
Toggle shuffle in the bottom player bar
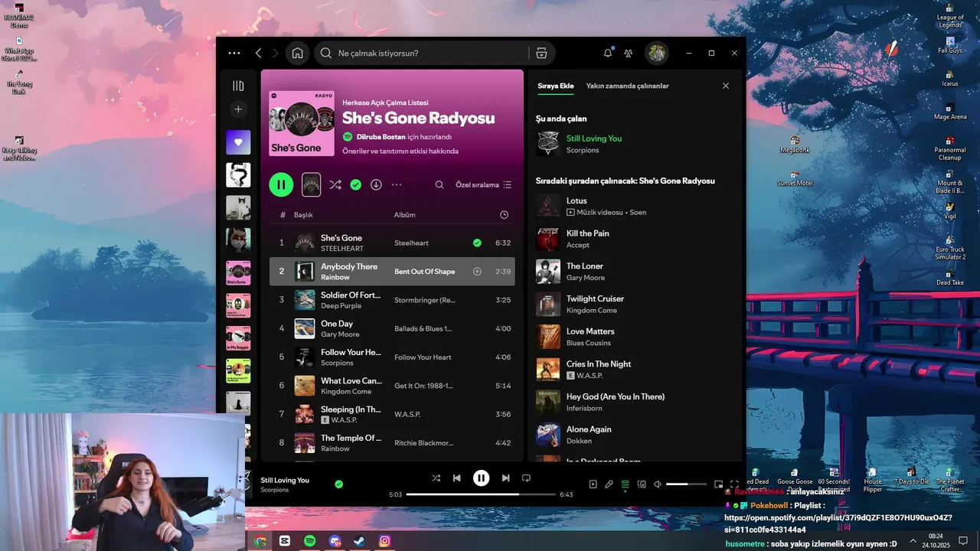[x=436, y=478]
